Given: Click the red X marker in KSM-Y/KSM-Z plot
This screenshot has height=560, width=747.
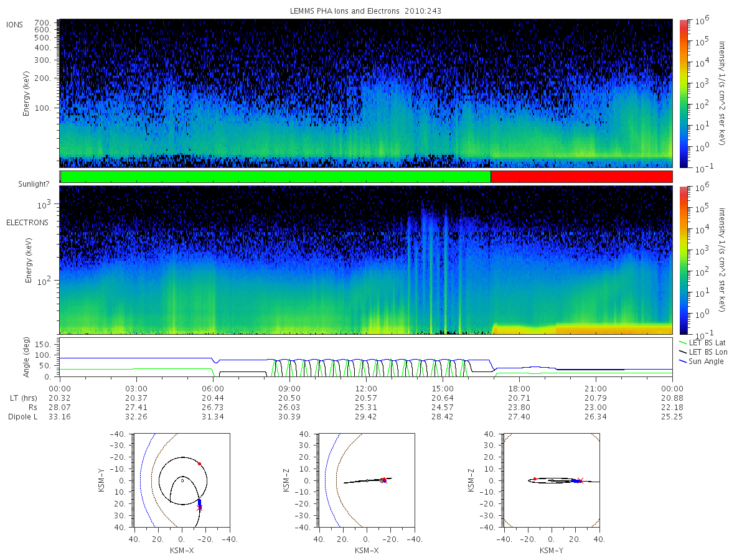Looking at the screenshot, I should pyautogui.click(x=580, y=480).
